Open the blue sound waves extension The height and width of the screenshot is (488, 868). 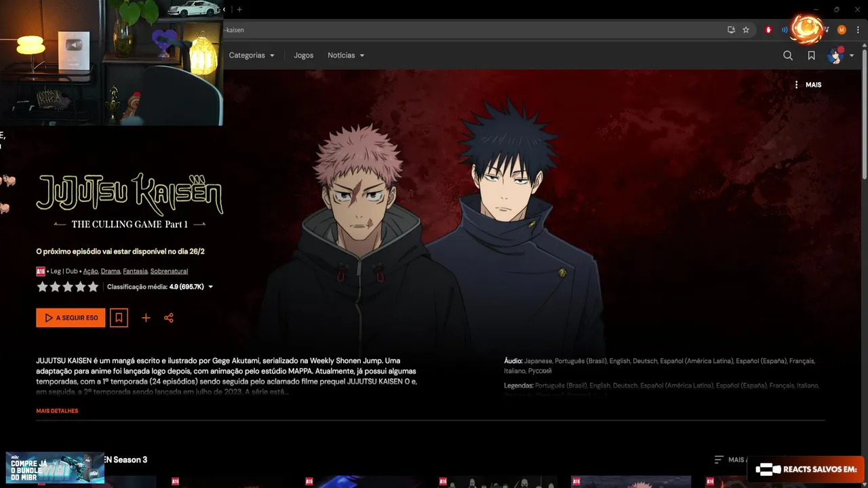pyautogui.click(x=785, y=30)
